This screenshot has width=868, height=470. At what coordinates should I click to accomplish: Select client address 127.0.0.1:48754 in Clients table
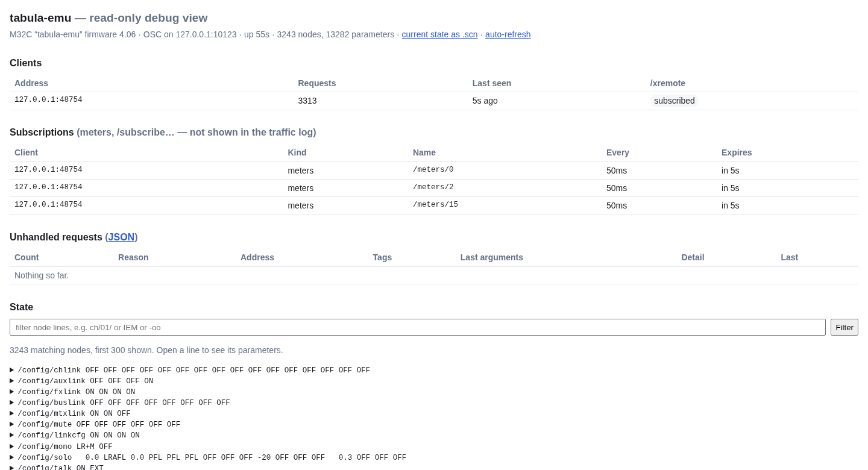click(48, 100)
